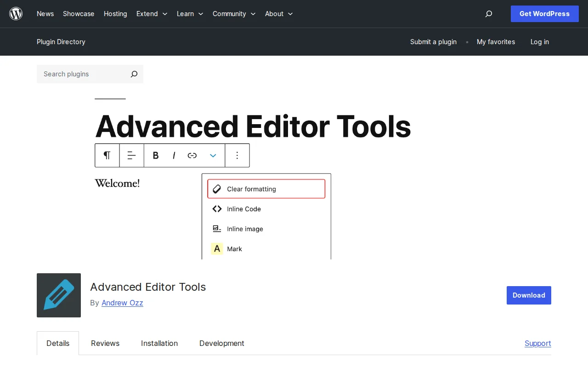Viewport: 588px width, 368px height.
Task: Expand the formatting chevron in the editor toolbar
Action: (213, 155)
